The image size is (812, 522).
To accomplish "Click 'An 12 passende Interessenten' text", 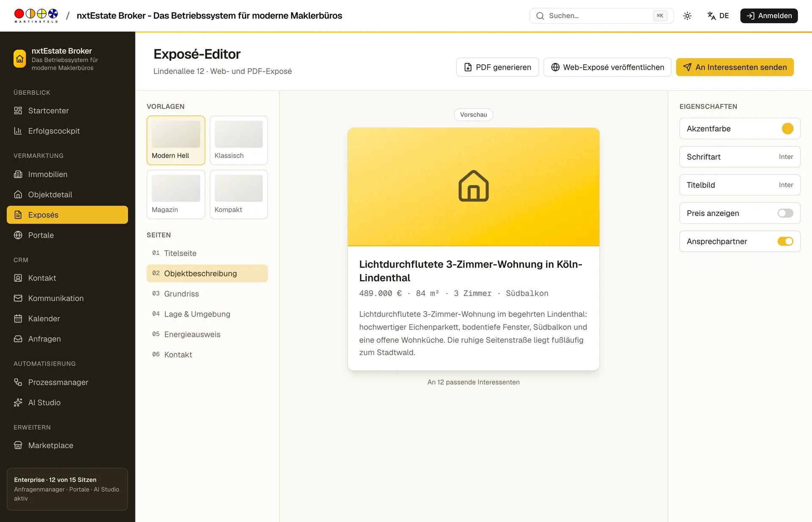I will (473, 382).
